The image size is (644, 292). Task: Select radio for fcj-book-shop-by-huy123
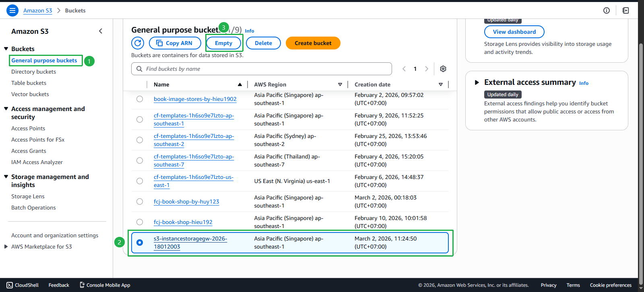click(x=140, y=202)
